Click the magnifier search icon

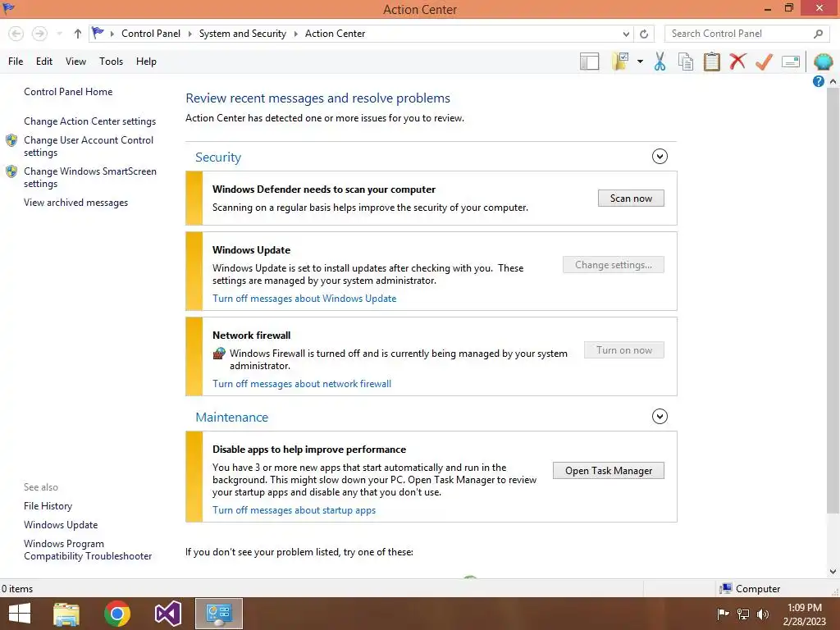818,34
